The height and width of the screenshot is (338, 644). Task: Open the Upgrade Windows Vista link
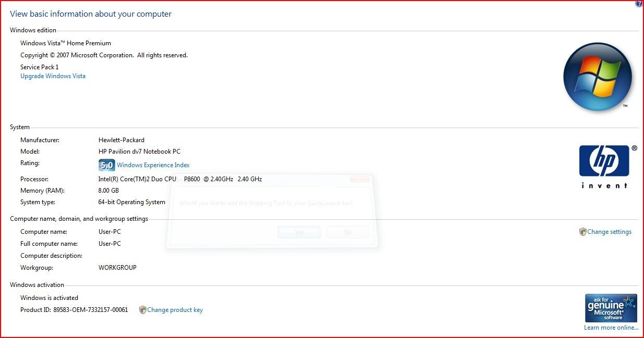[x=53, y=76]
